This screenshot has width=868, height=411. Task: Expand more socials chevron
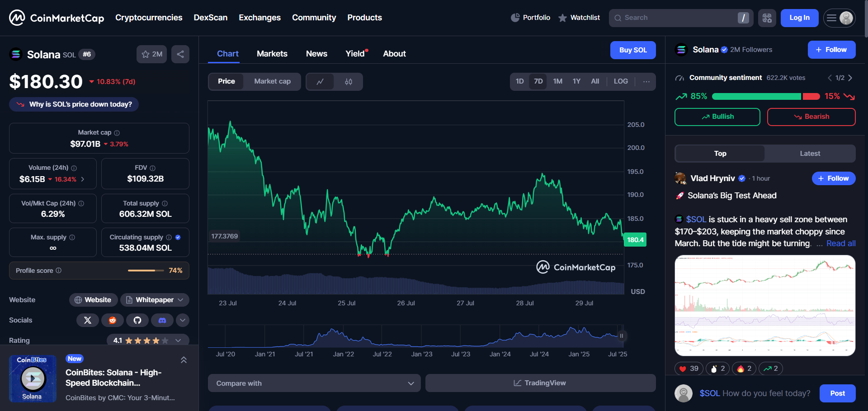[183, 320]
